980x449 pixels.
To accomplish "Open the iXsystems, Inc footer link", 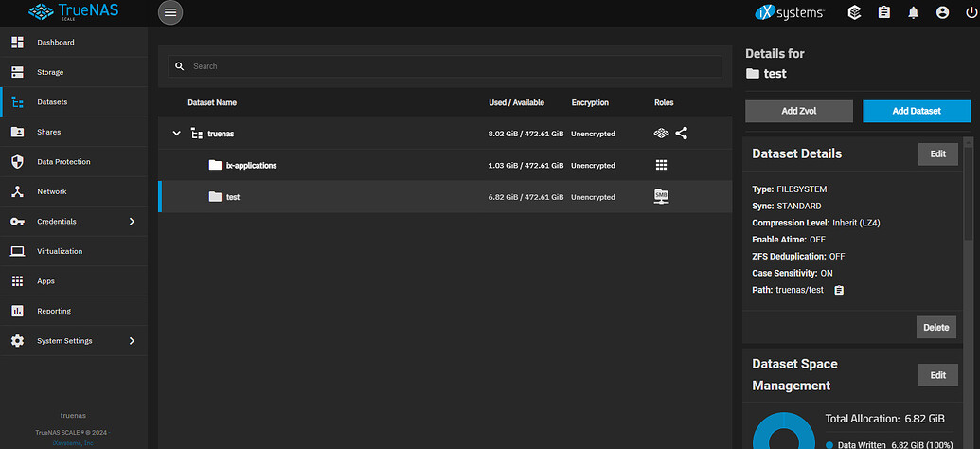I will (73, 442).
